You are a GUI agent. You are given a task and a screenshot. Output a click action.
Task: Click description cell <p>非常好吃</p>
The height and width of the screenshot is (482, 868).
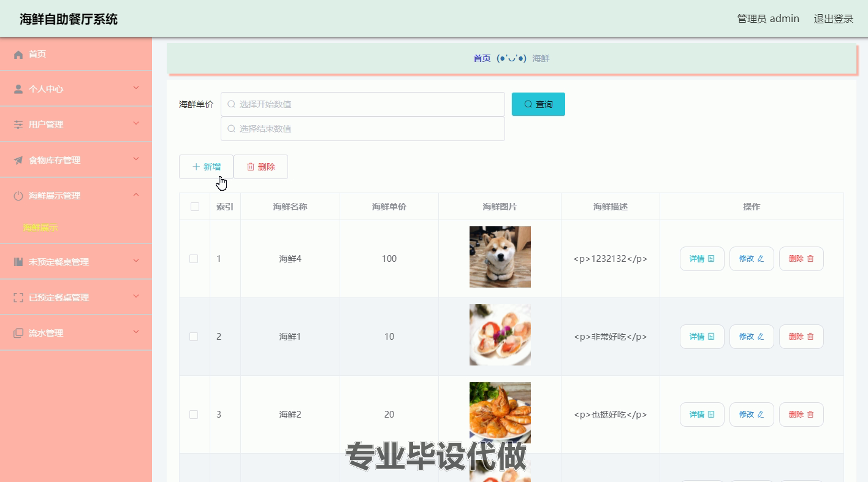click(611, 337)
